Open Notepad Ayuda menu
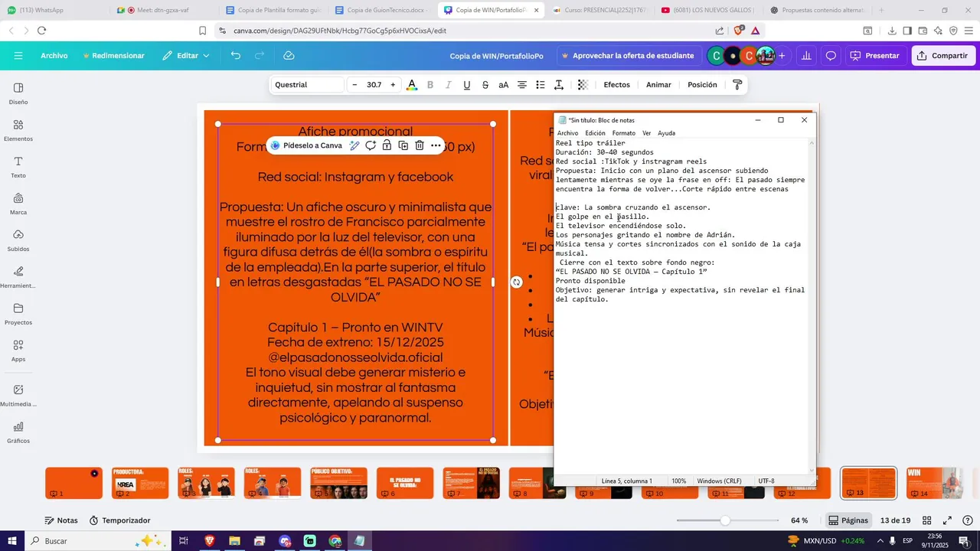The image size is (980, 551). click(666, 133)
